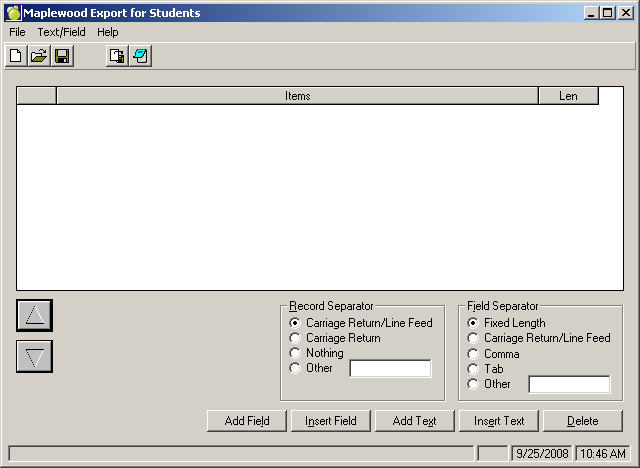
Task: Move item up with the up arrow
Action: coord(35,315)
